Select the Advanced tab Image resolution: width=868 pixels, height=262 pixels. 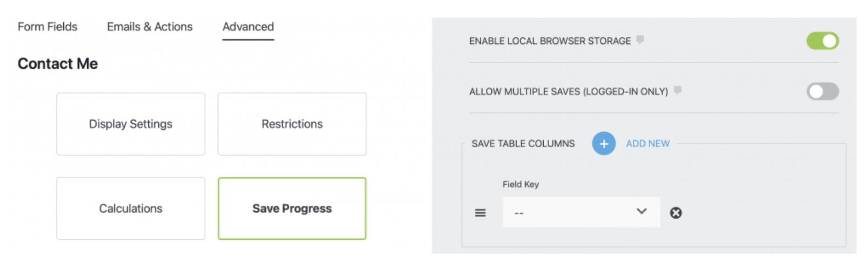pos(248,27)
